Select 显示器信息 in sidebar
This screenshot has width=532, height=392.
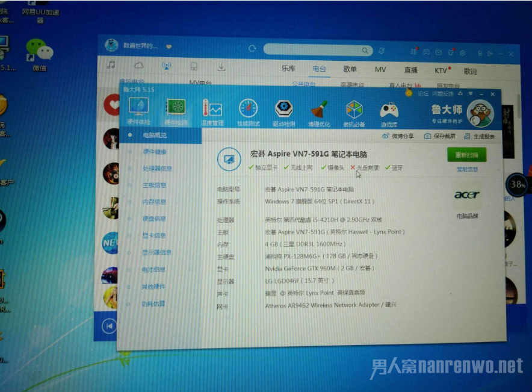[x=156, y=252]
